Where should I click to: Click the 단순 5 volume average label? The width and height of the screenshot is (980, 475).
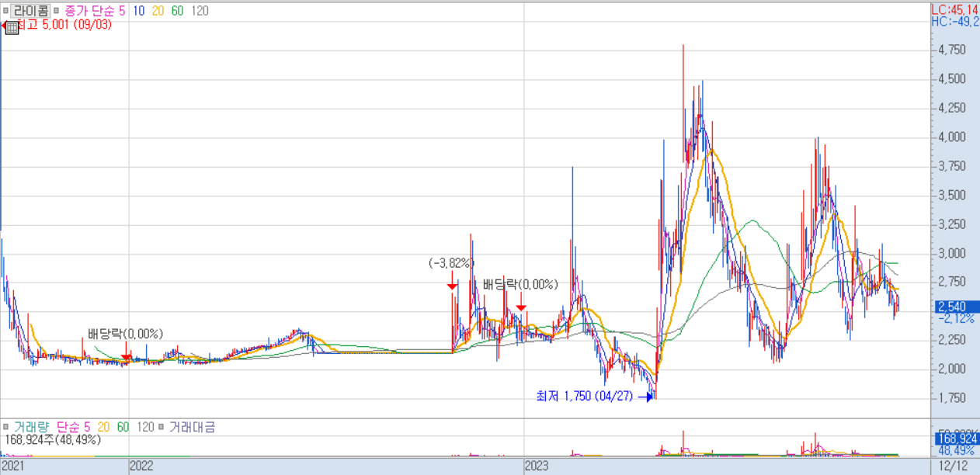74,427
